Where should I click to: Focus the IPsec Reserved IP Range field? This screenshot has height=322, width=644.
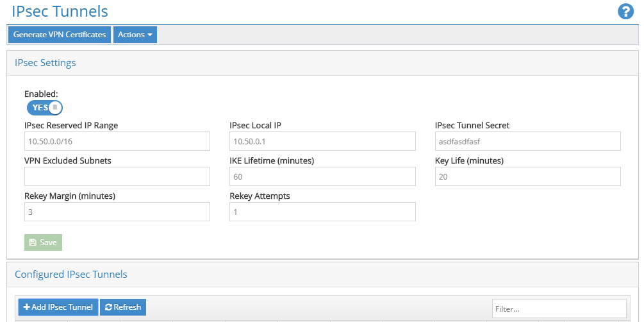(117, 141)
